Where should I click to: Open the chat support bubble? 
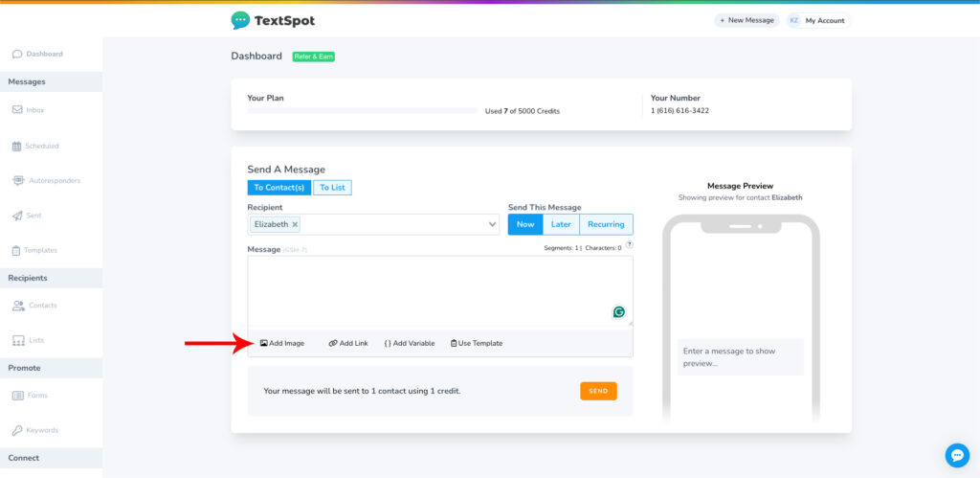click(957, 455)
